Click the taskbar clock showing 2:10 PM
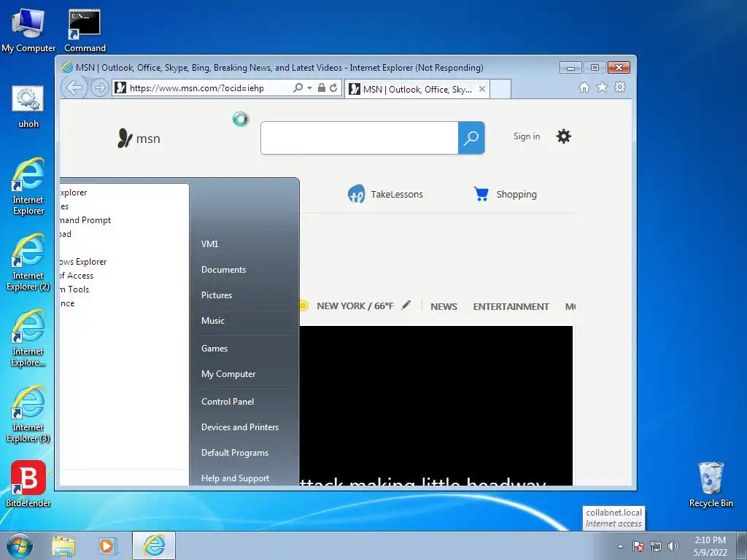 (710, 546)
